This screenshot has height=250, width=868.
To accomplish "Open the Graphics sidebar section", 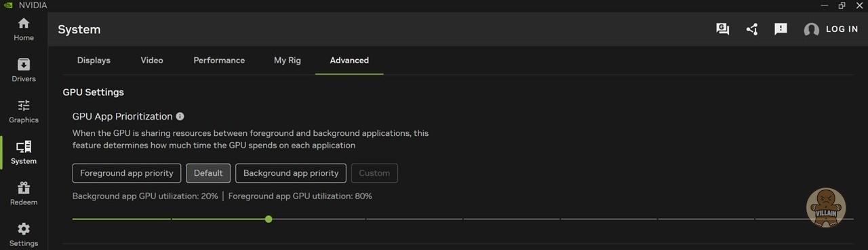I will [x=24, y=111].
